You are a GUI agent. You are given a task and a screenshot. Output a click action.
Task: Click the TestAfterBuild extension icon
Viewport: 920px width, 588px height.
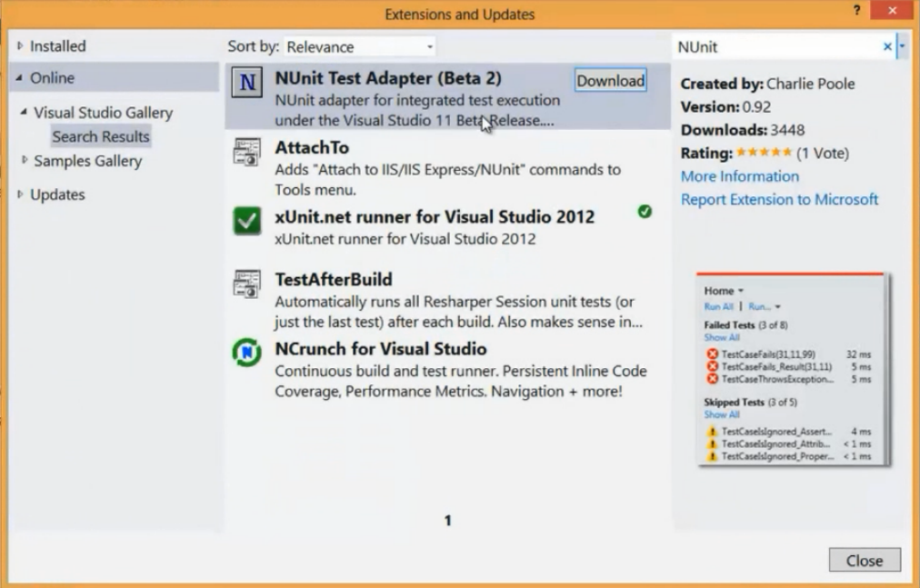click(x=247, y=284)
